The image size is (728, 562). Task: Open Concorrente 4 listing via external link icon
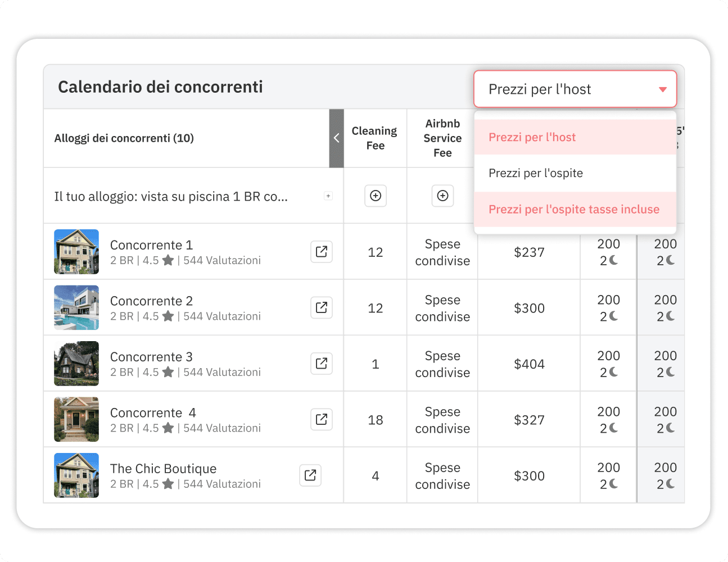[321, 419]
